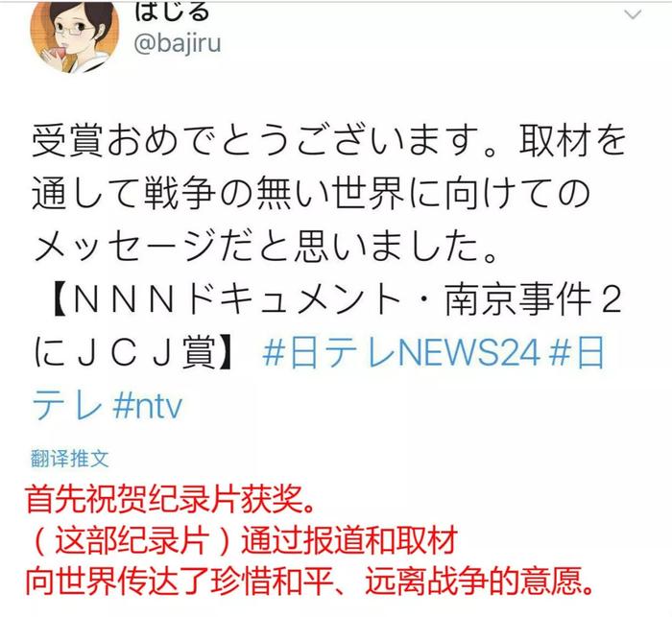Expand the tweet options chevron menu
Viewport: 672px width, 617px height.
tap(633, 14)
